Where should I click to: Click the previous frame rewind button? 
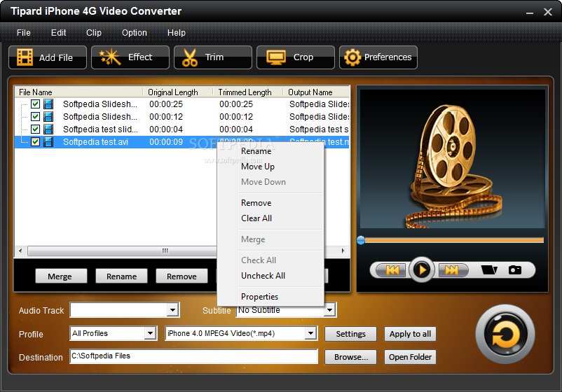tap(392, 270)
